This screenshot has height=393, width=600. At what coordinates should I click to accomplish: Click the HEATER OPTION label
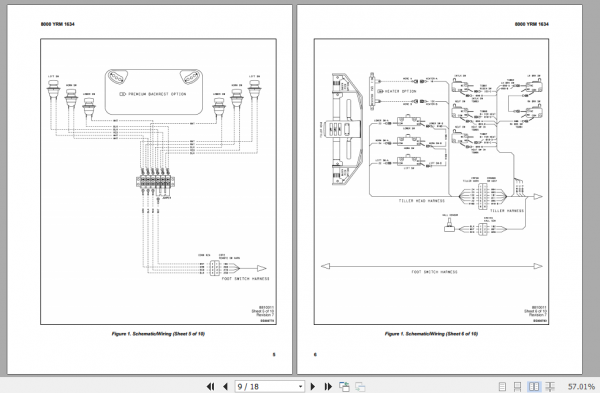[400, 91]
